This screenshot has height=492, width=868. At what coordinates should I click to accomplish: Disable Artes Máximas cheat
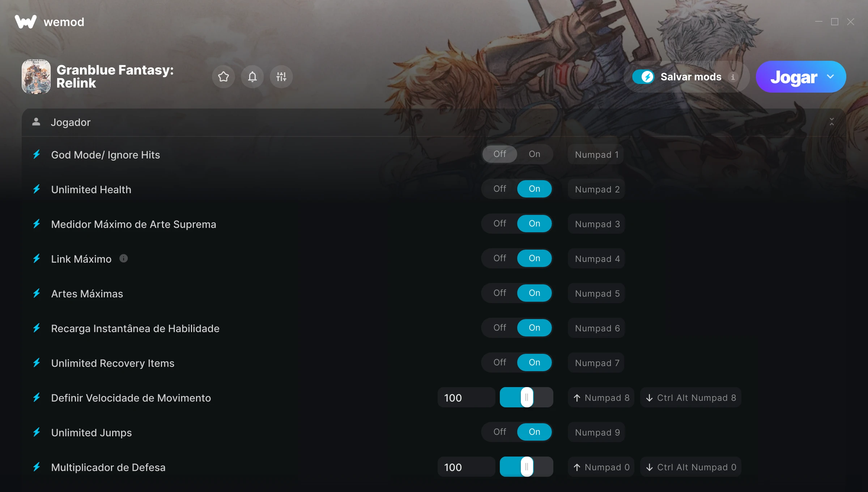coord(500,293)
